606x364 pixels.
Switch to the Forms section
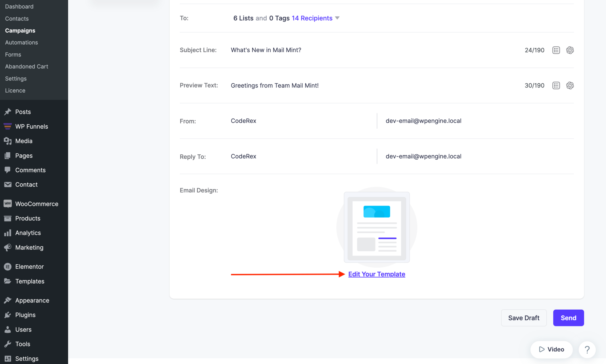pyautogui.click(x=13, y=54)
